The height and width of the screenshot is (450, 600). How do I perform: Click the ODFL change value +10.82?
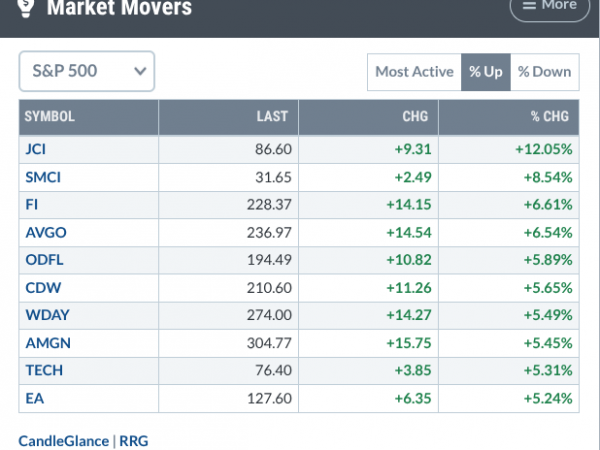409,260
